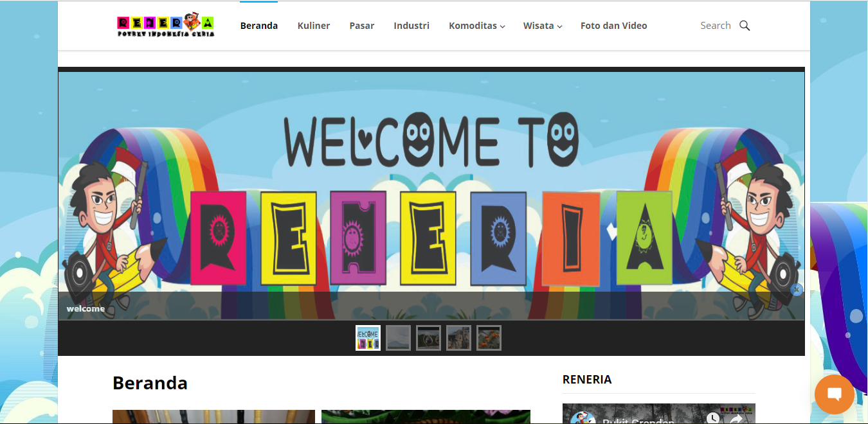Click into the Search field
868x424 pixels.
[716, 26]
